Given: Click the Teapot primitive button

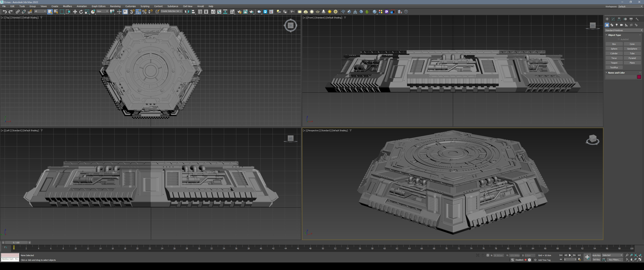Looking at the screenshot, I should [614, 63].
